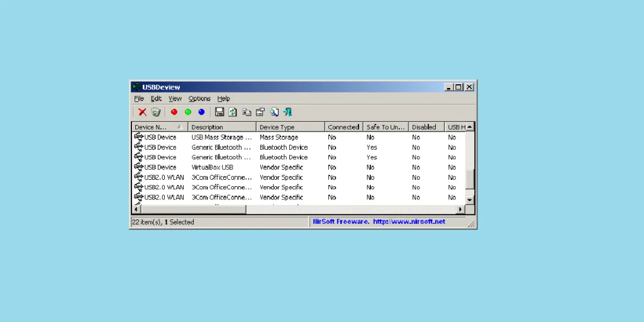The width and height of the screenshot is (644, 322).
Task: Click the horizontal scrollbar right arrow
Action: point(460,209)
